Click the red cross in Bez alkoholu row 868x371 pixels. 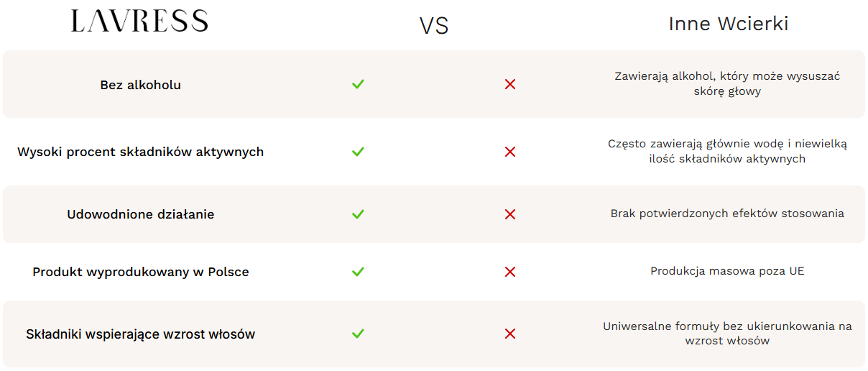click(510, 84)
